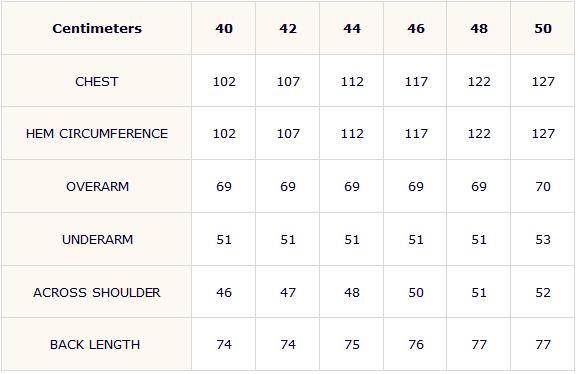Click the ACROSS SHOULDER row label
578x374 pixels.
point(97,293)
